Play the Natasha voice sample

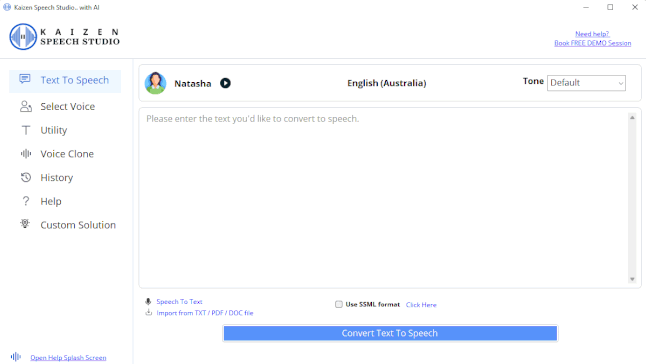[225, 83]
